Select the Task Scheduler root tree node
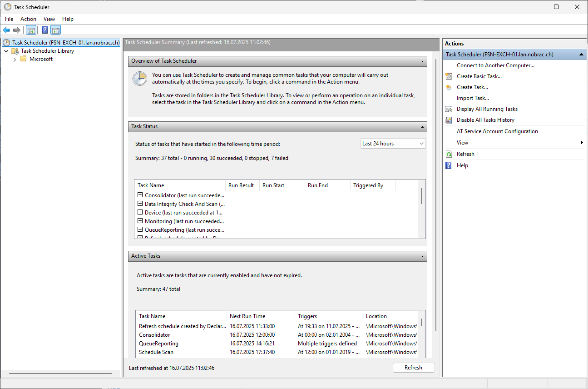 pos(66,43)
